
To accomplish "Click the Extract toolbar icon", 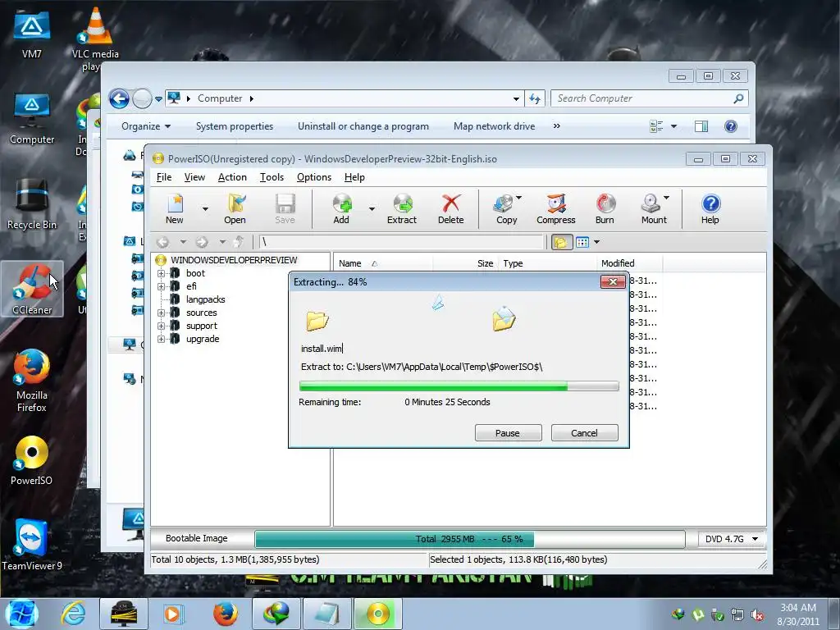I will pos(402,208).
